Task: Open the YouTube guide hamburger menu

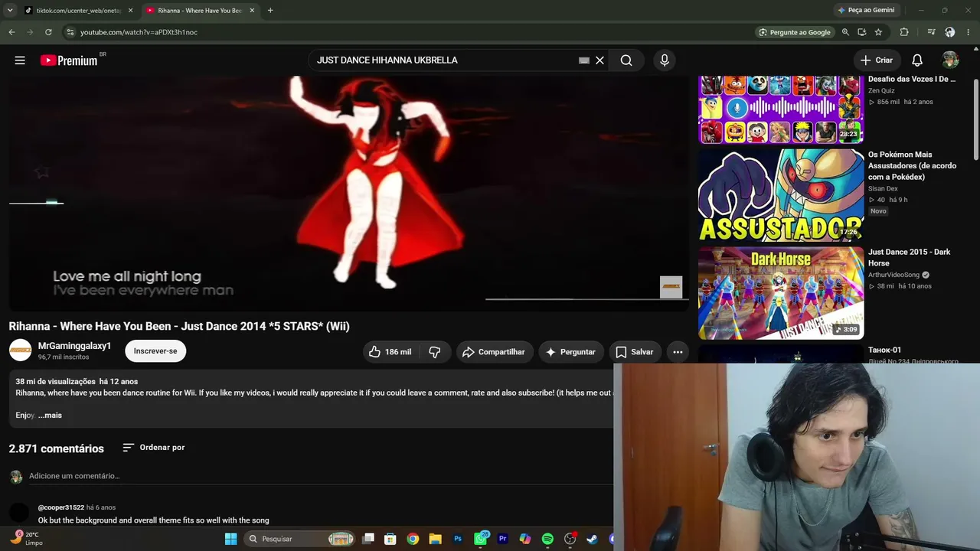Action: coord(20,60)
